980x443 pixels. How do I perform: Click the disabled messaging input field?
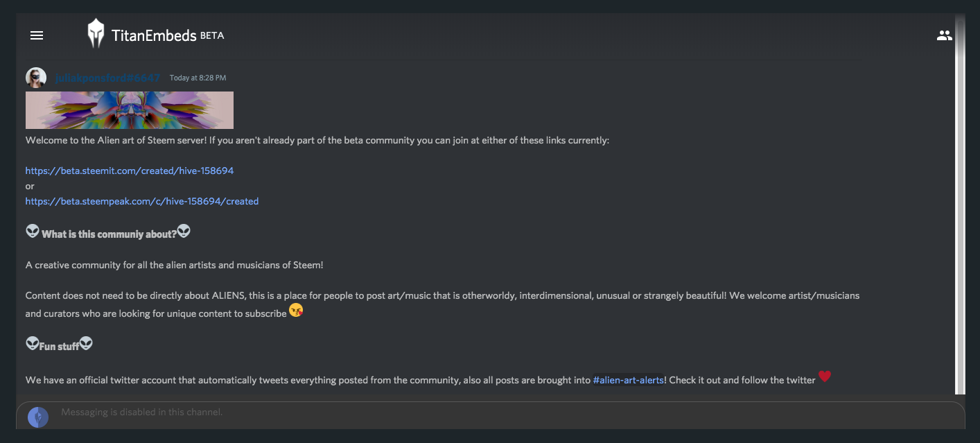coord(490,414)
